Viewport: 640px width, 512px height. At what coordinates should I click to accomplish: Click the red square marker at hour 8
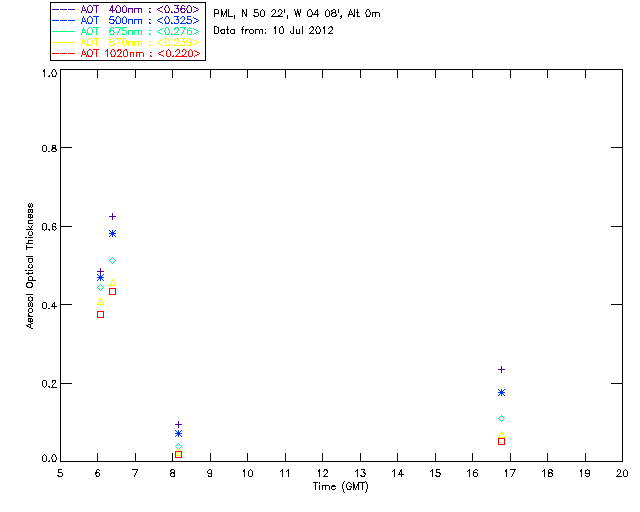(178, 454)
